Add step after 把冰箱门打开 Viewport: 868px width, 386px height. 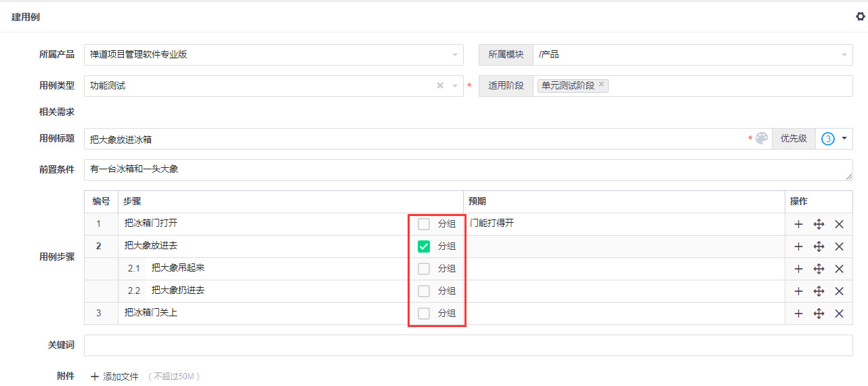point(798,224)
